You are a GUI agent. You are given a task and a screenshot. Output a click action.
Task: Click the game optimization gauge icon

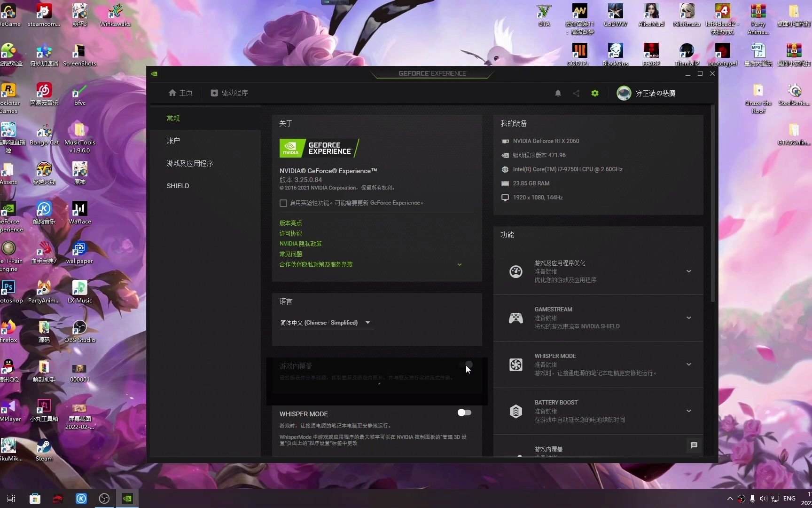[516, 271]
